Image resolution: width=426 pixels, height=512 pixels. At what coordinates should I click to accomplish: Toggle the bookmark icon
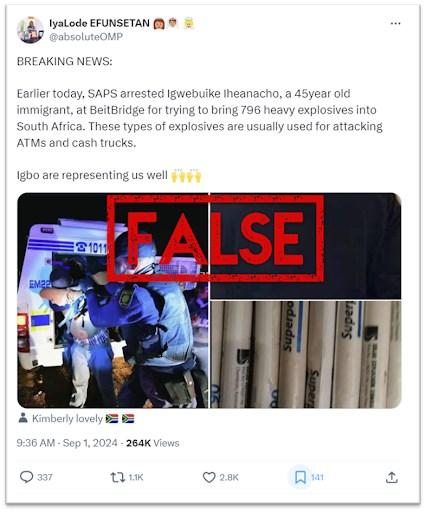pos(300,477)
